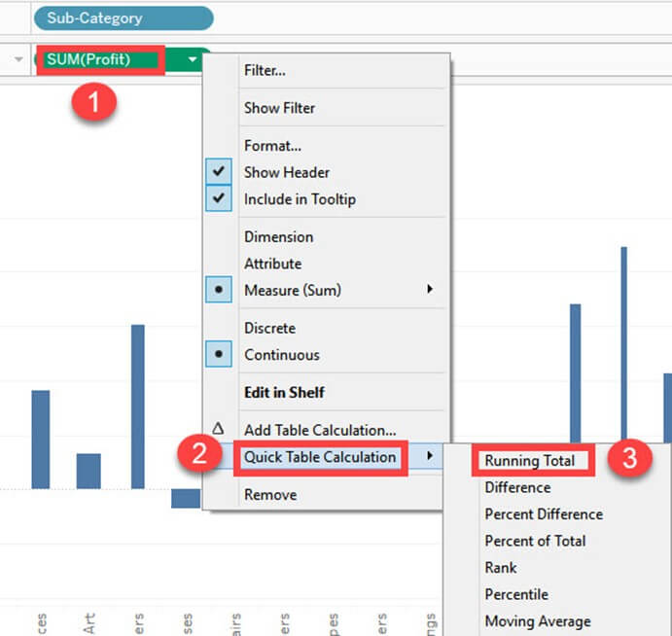
Task: Select the Difference quick calculation
Action: click(x=517, y=487)
